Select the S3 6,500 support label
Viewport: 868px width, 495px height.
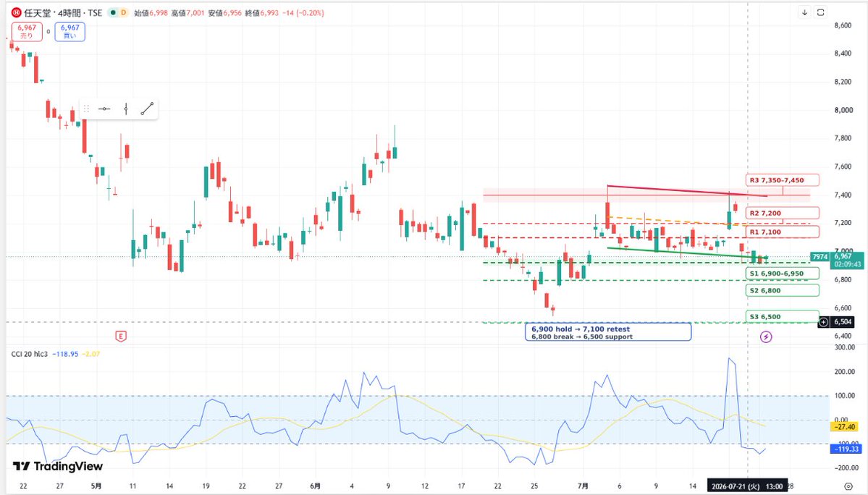tap(782, 317)
